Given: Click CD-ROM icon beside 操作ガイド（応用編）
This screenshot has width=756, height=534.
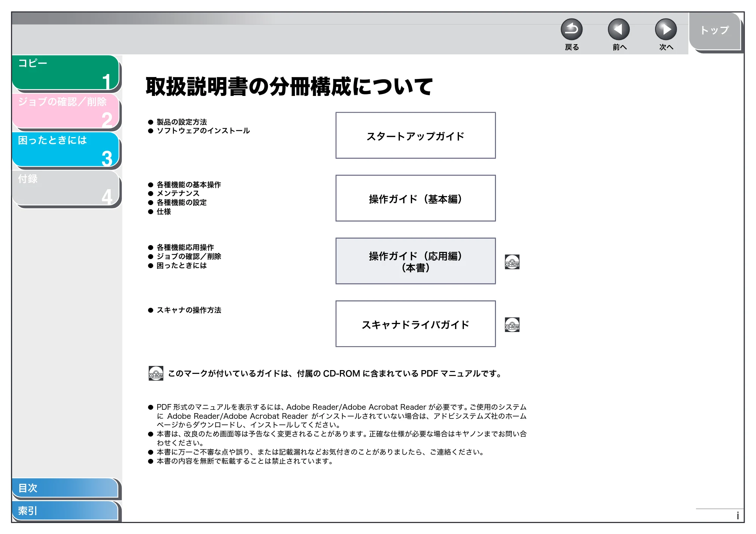Looking at the screenshot, I should [x=512, y=262].
